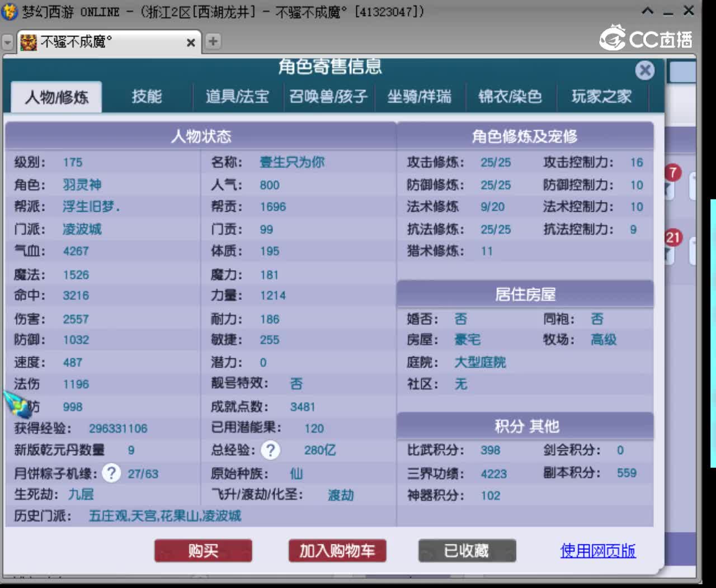
Task: Click 原始种族 value 仙
Action: point(296,474)
